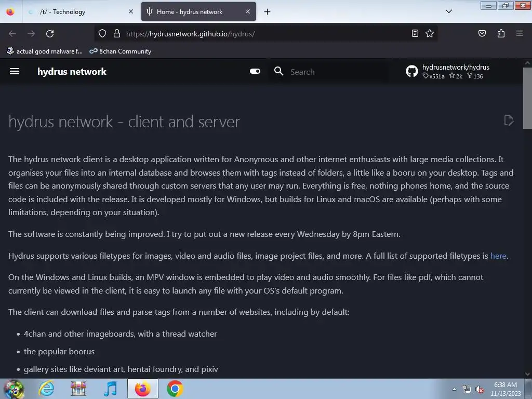Click the muted volume tray icon

(x=480, y=390)
